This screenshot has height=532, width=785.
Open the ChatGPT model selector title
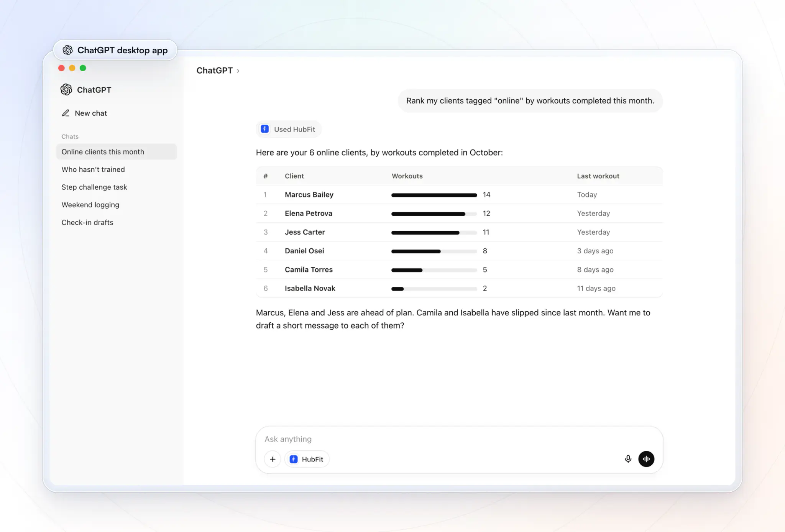pos(215,71)
